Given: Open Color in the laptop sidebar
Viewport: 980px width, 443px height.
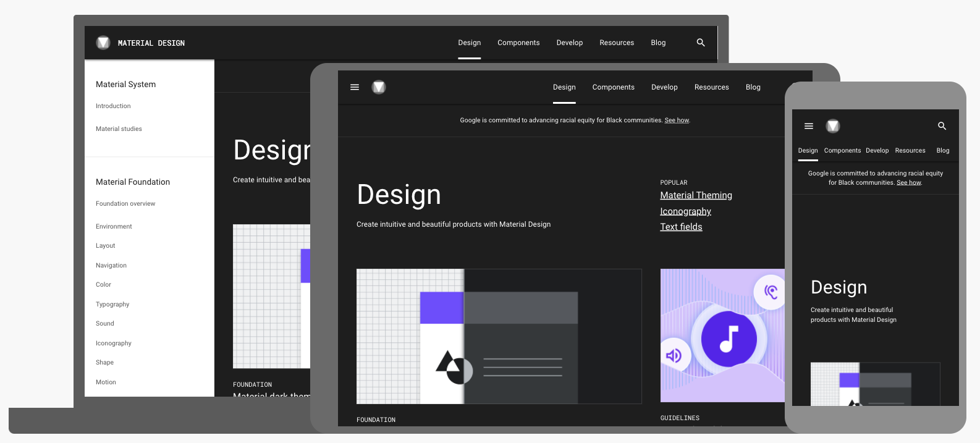Looking at the screenshot, I should (x=103, y=285).
